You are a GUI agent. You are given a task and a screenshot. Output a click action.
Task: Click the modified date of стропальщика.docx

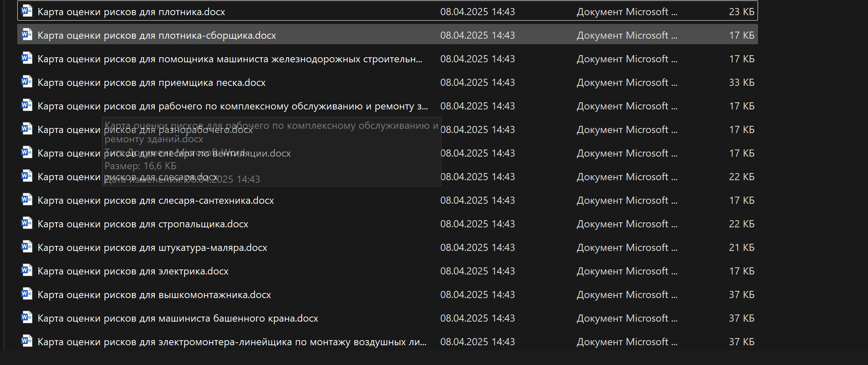[x=477, y=224]
